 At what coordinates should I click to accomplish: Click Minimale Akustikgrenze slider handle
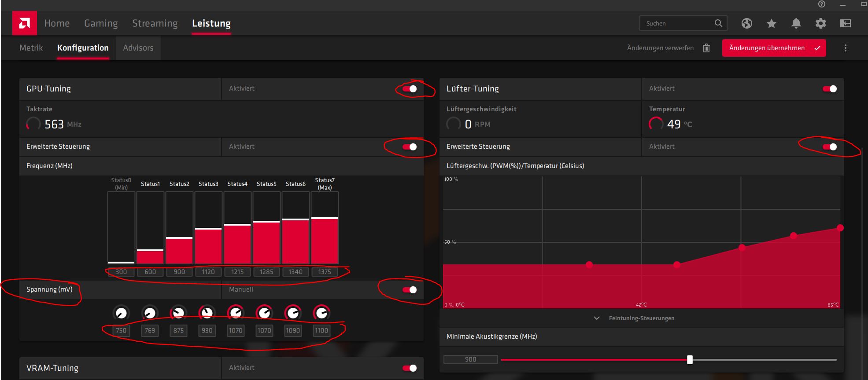tap(690, 360)
